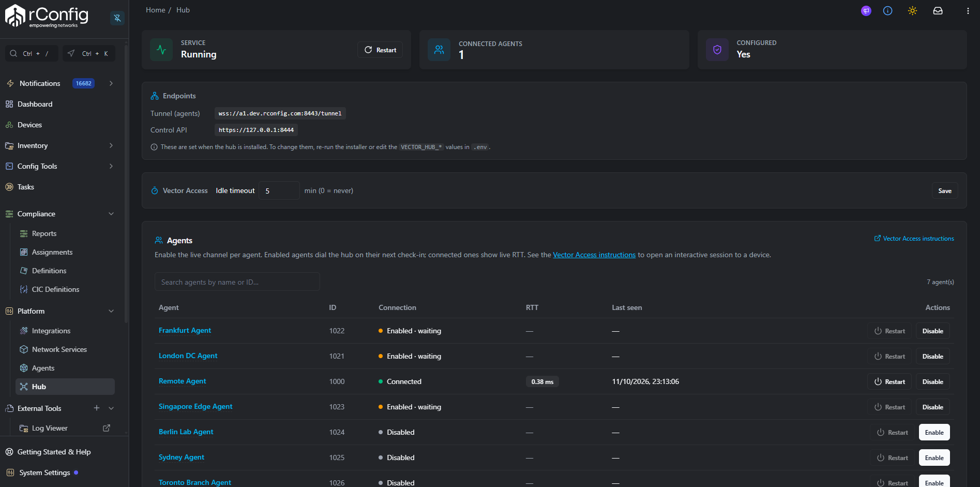Open the announcements megaphone icon
The width and height of the screenshot is (980, 487).
tap(866, 11)
